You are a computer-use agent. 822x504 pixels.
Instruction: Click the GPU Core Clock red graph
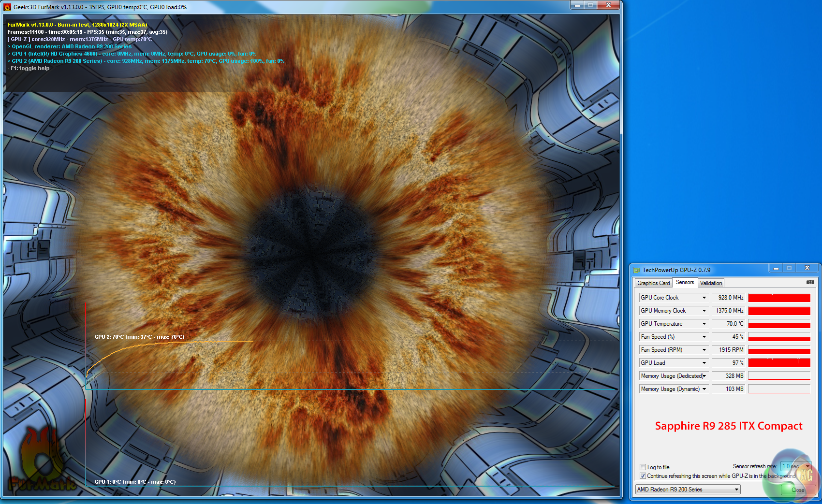pyautogui.click(x=779, y=298)
